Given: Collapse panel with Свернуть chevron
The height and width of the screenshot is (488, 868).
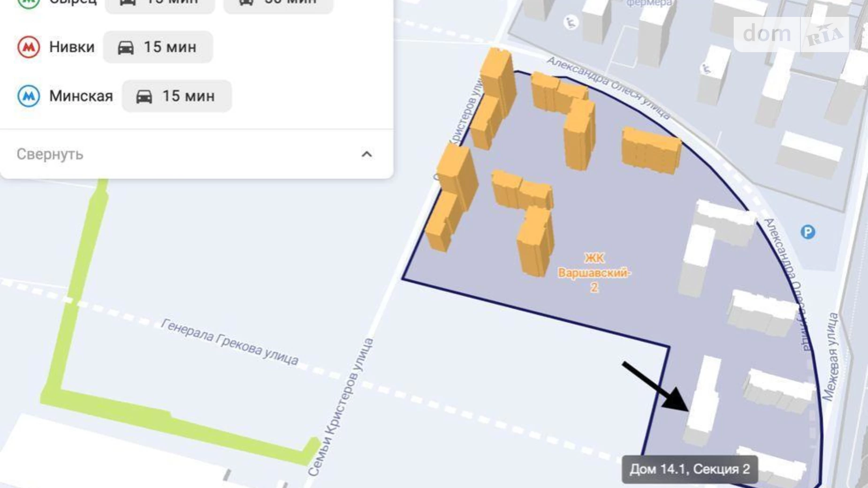Looking at the screenshot, I should click(x=366, y=154).
